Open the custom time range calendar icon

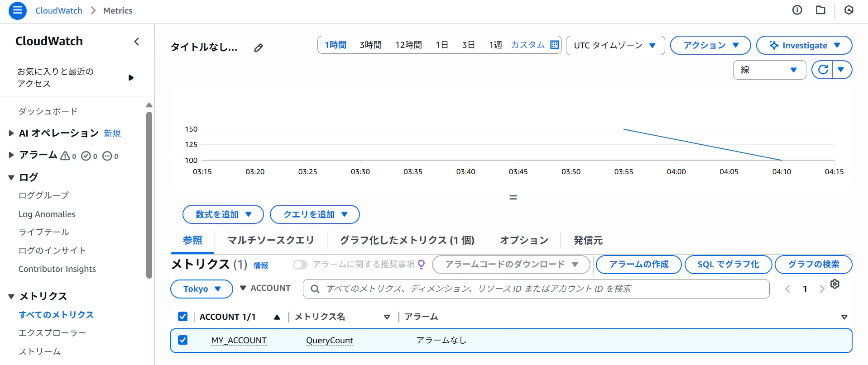point(554,45)
